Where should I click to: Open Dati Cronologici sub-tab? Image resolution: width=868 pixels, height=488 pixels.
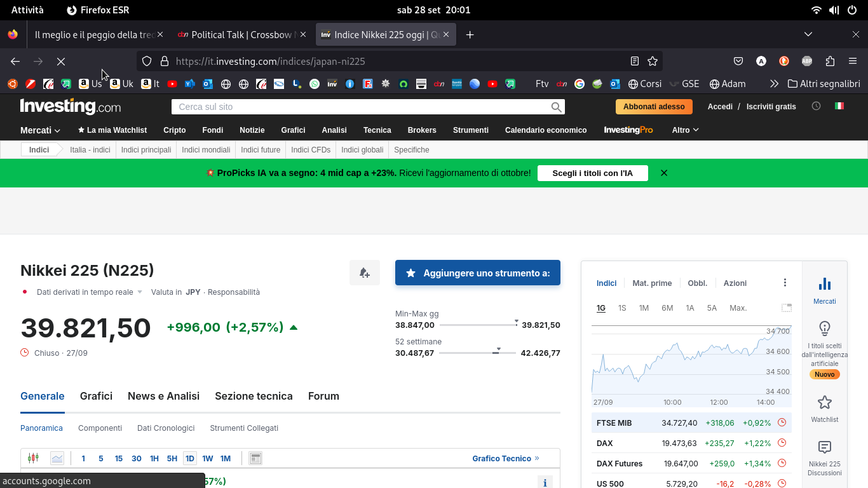tap(166, 428)
